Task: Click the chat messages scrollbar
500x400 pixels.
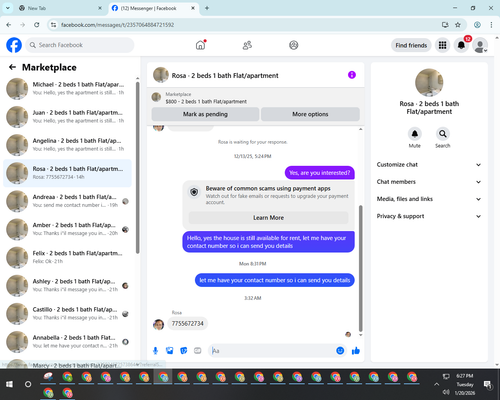Action: 360,269
